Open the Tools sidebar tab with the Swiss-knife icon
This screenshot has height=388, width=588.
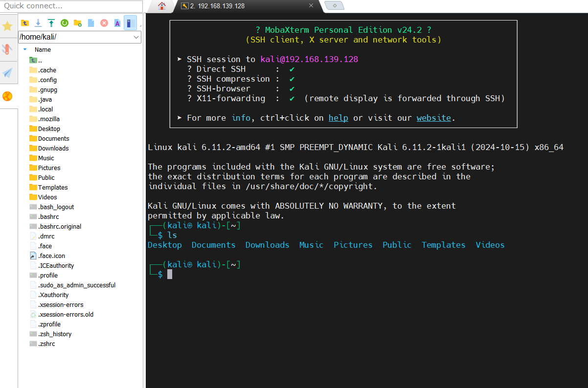click(x=7, y=49)
